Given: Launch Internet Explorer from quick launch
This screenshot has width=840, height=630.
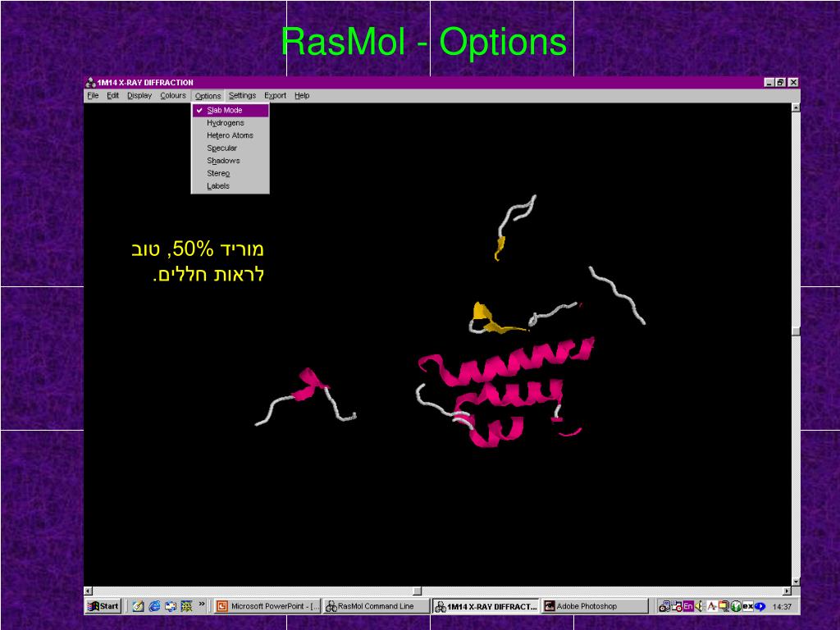Looking at the screenshot, I should point(154,606).
